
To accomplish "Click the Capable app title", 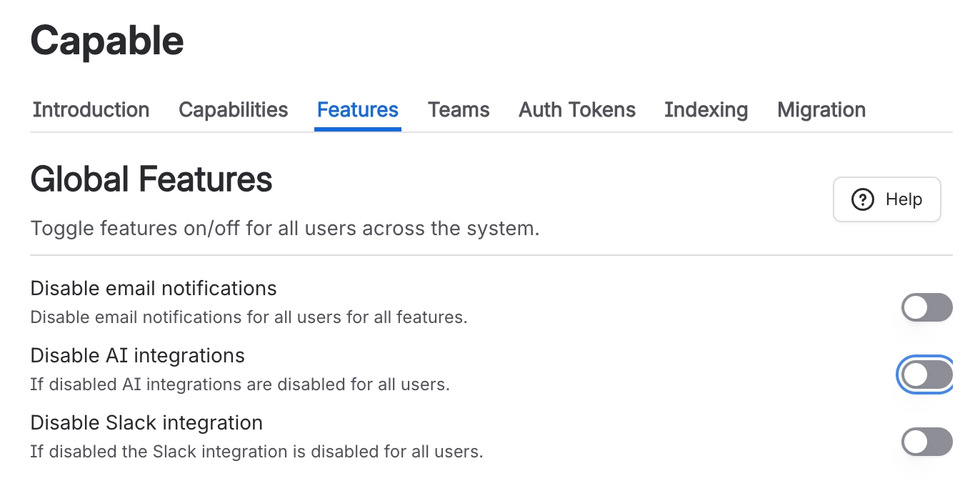I will [x=106, y=40].
